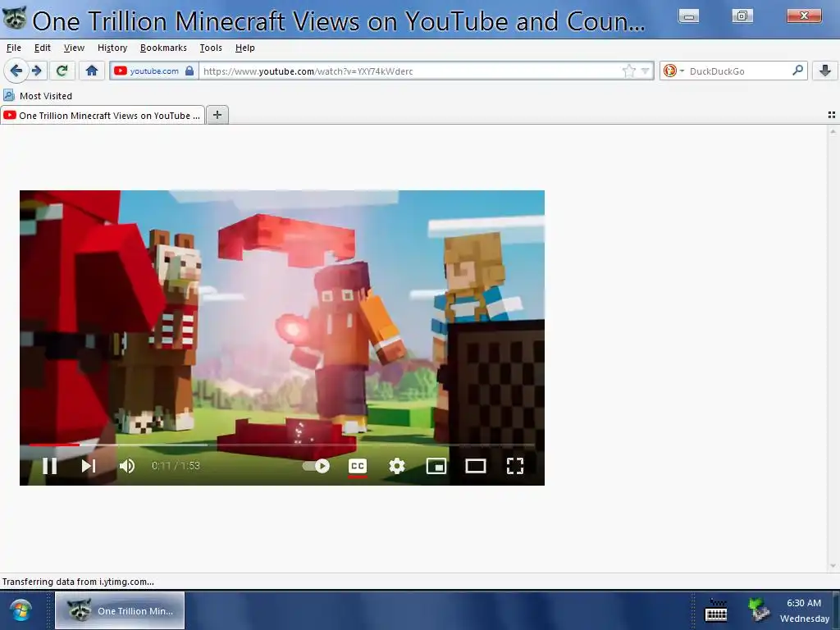This screenshot has width=840, height=630.
Task: Open the File menu
Action: coord(14,48)
